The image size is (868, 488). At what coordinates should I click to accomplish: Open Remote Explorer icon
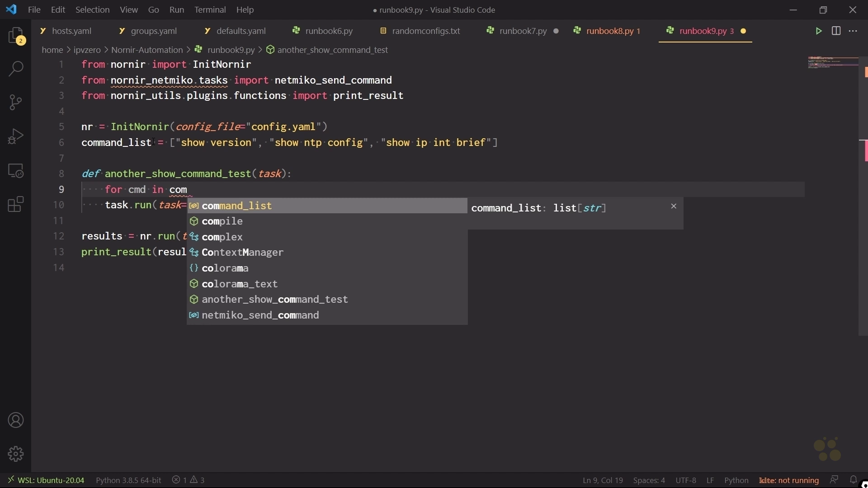click(16, 171)
